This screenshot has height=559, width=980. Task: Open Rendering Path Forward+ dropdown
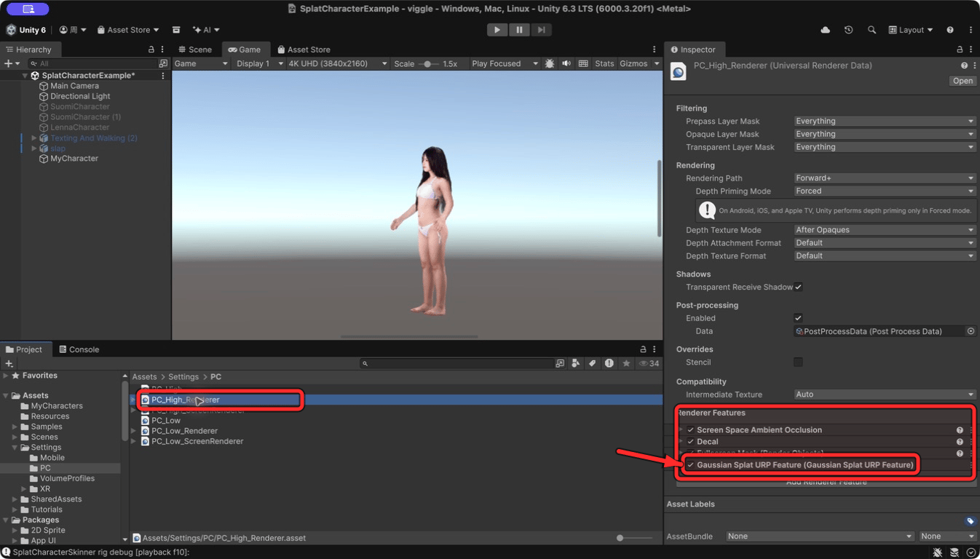(x=885, y=178)
